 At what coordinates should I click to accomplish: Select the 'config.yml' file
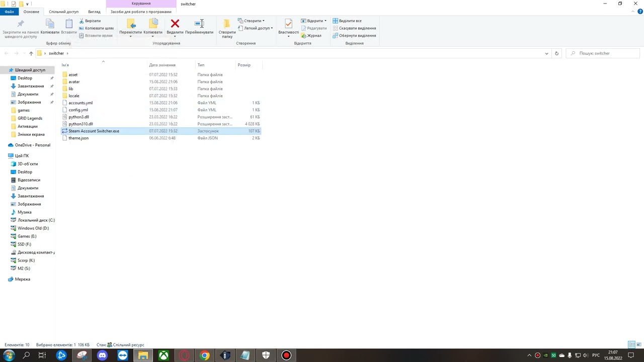[78, 110]
